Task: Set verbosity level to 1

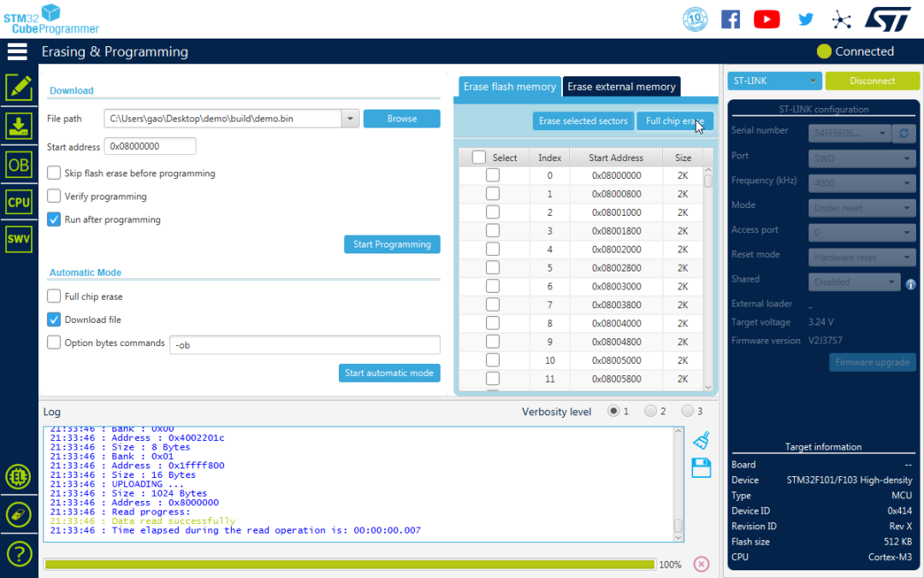Action: [613, 410]
